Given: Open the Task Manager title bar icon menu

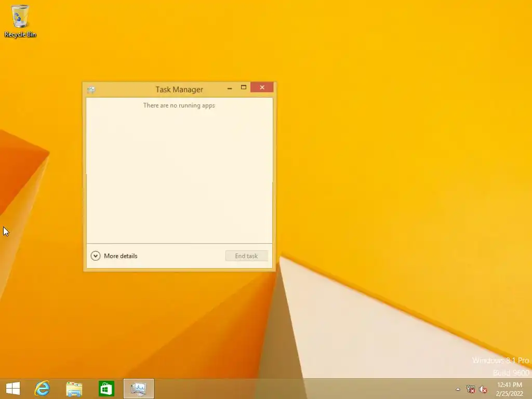Looking at the screenshot, I should pos(91,89).
